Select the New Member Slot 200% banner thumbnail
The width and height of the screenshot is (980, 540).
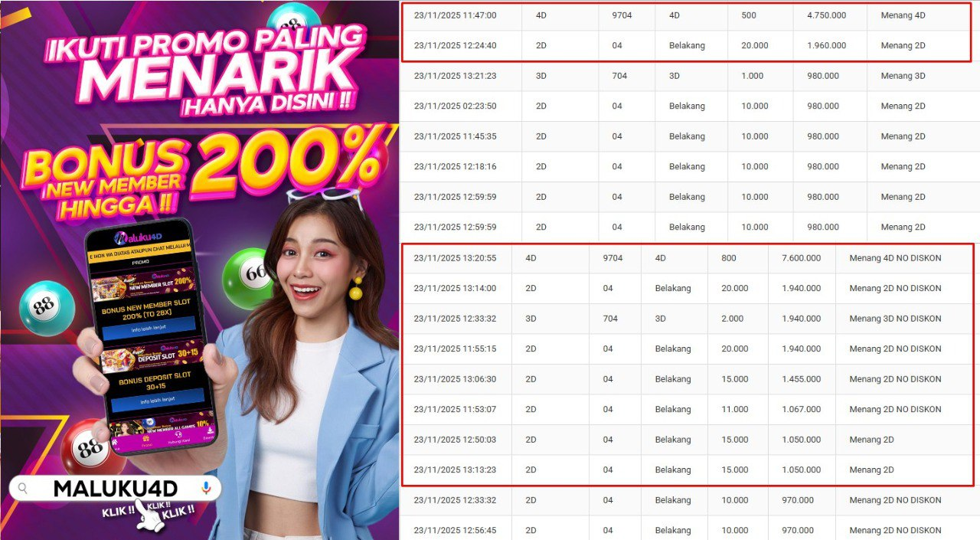click(x=143, y=283)
